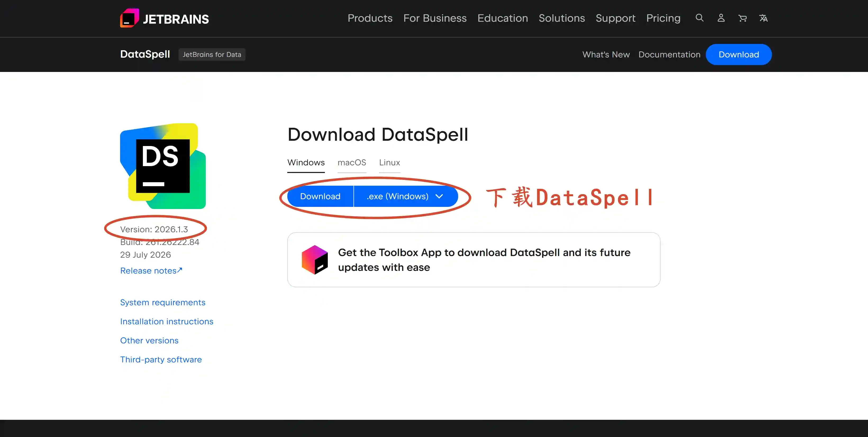Open the For Business menu
This screenshot has width=868, height=437.
[435, 18]
